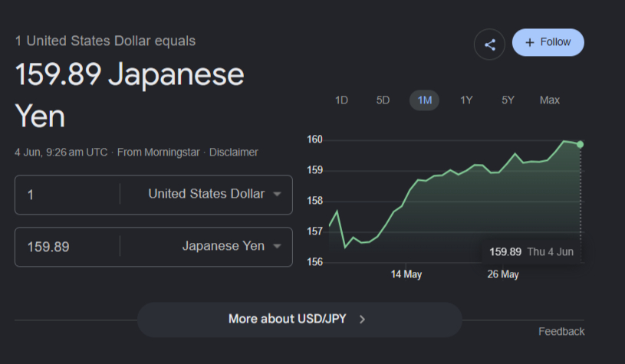
Task: Open More about USD/JPY
Action: point(299,320)
